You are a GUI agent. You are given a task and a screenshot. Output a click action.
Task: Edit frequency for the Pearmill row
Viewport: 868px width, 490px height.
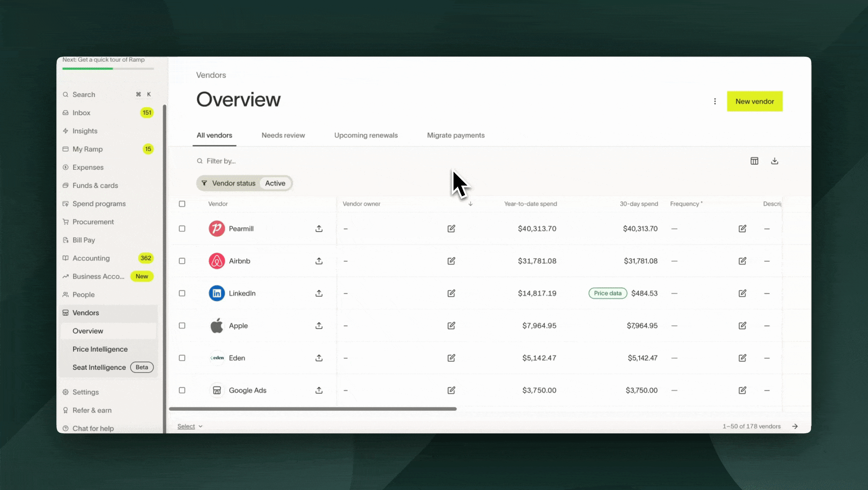click(x=742, y=229)
